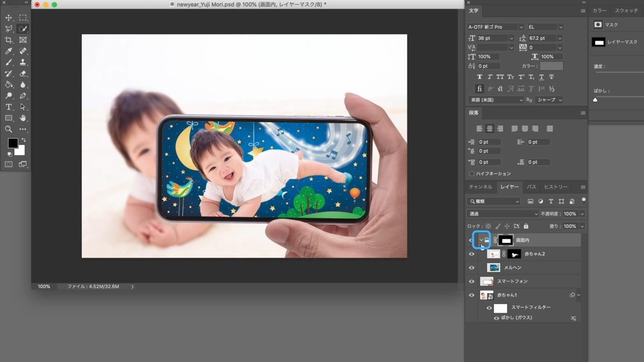This screenshot has width=644, height=362.
Task: Select the Polygonal Lasso tool
Action: pos(9,29)
